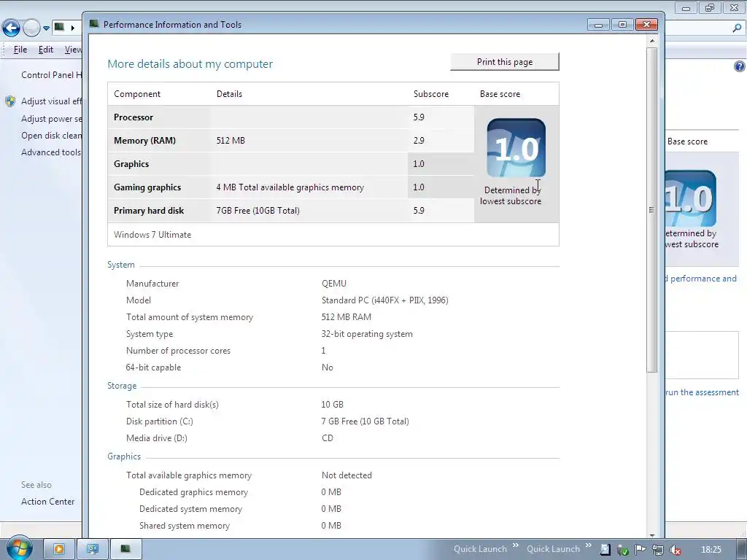Expand the second Quick Launch chevron
This screenshot has height=560, width=747.
click(589, 545)
